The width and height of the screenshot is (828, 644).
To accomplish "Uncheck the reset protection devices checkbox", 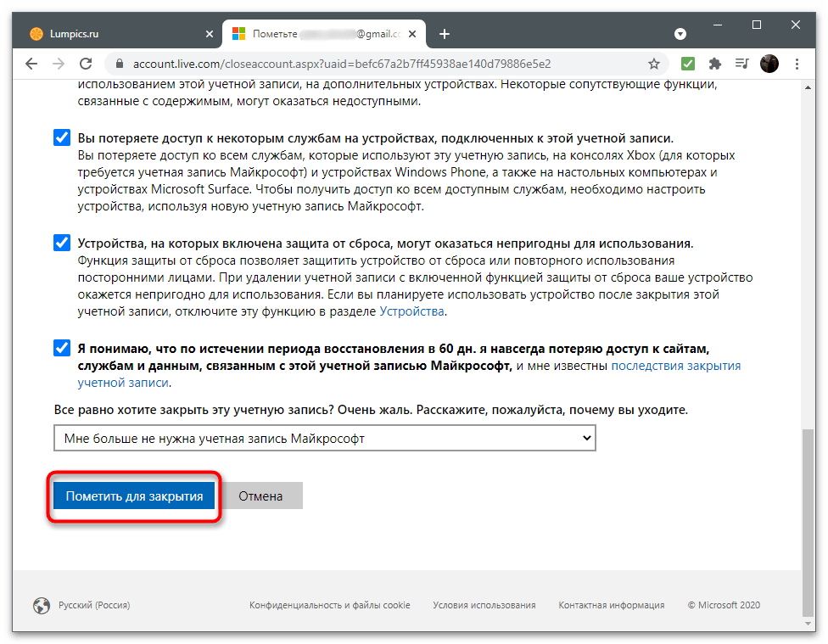I will coord(62,243).
